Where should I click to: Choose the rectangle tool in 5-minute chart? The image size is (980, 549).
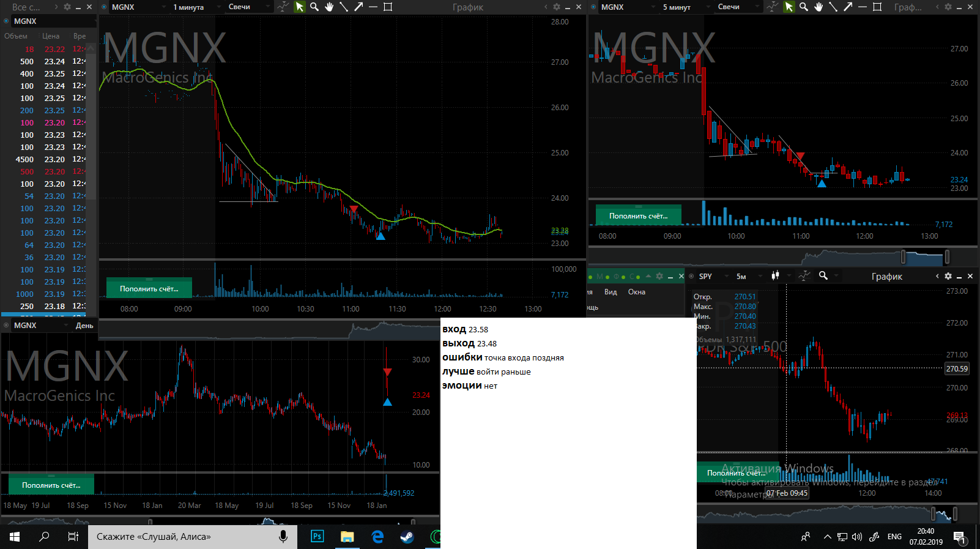point(877,7)
